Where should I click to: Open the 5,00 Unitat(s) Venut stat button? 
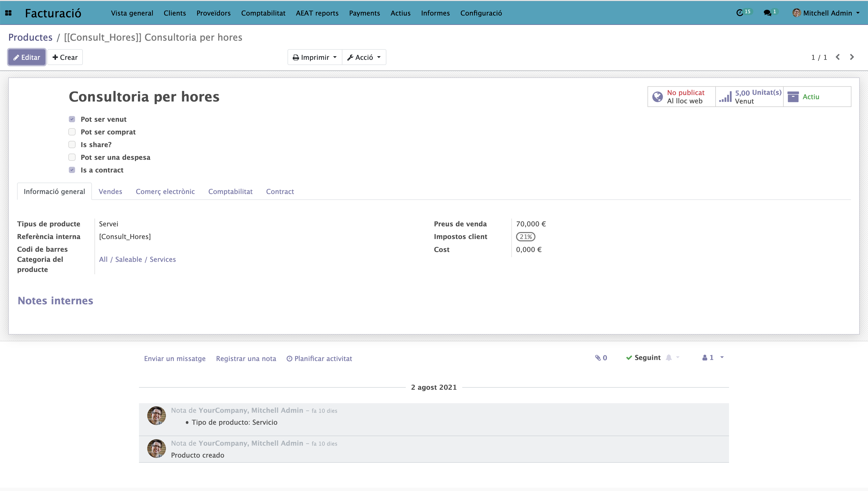pyautogui.click(x=749, y=97)
